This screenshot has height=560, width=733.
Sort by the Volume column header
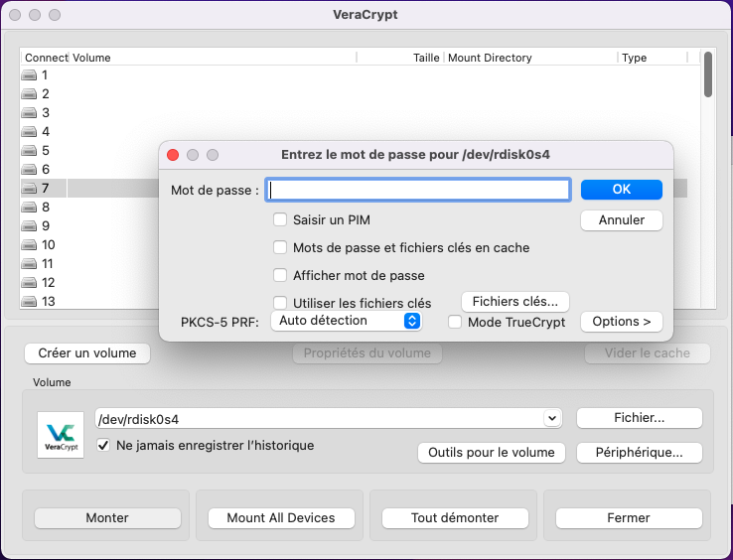click(x=213, y=58)
